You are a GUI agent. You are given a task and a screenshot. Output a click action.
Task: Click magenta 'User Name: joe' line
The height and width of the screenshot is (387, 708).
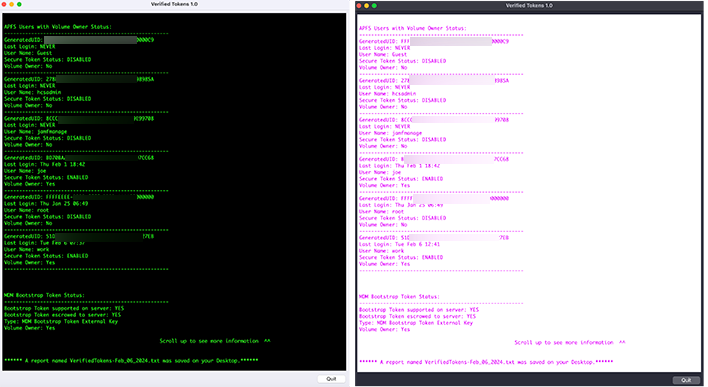click(x=380, y=172)
